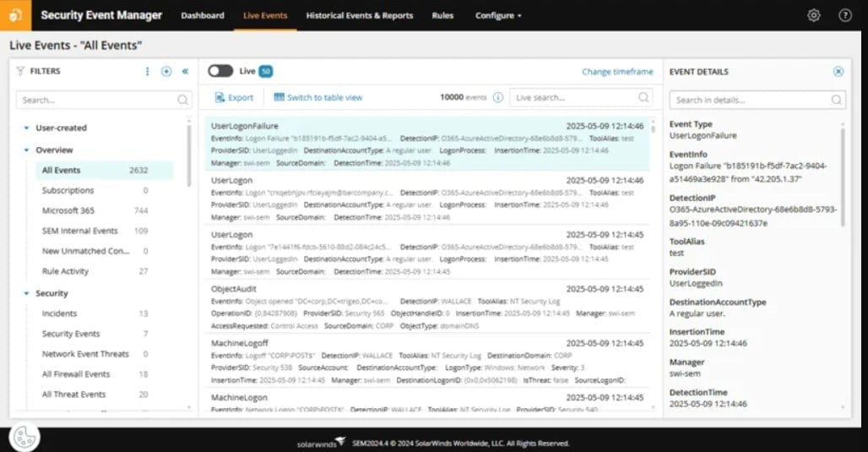Open cookie preferences icon

pos(24,437)
